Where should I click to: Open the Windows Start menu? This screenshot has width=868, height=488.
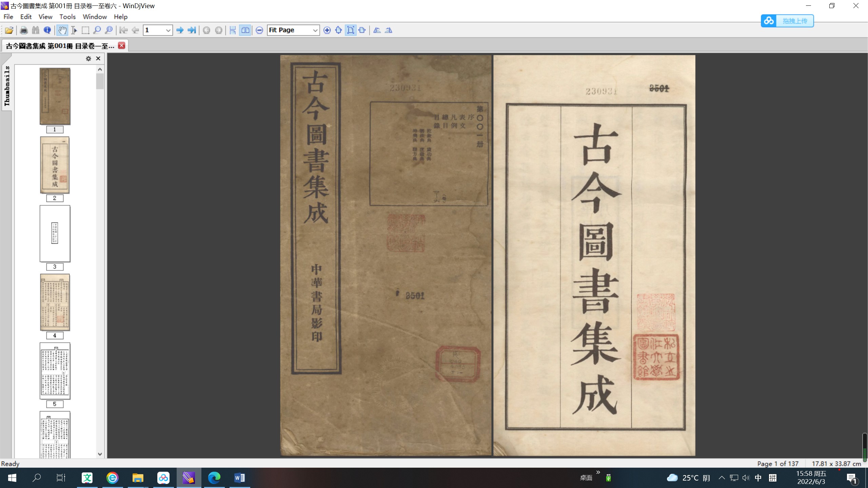click(x=12, y=478)
